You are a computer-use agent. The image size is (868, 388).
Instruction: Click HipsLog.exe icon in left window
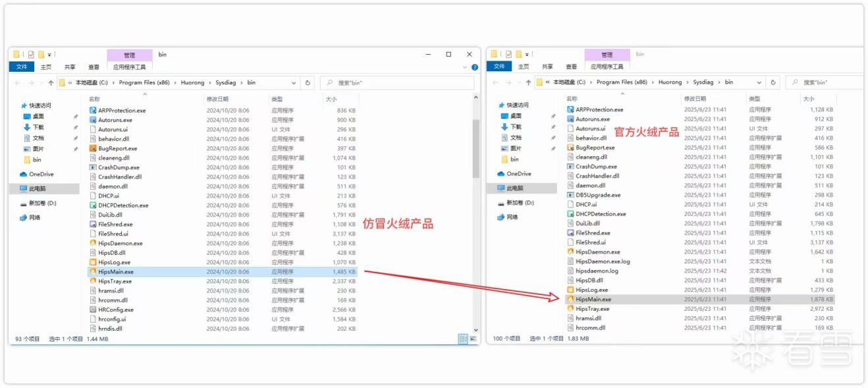pos(93,262)
